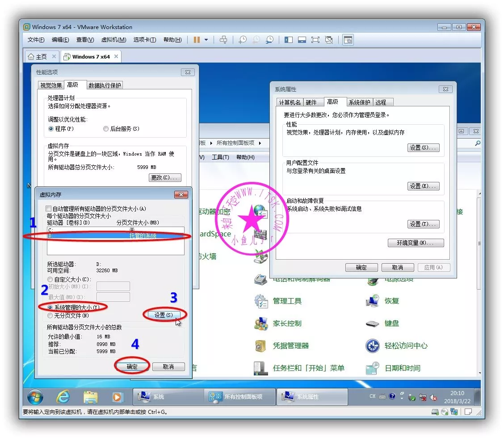
Task: Click the Windows Start orb
Action: [x=35, y=396]
